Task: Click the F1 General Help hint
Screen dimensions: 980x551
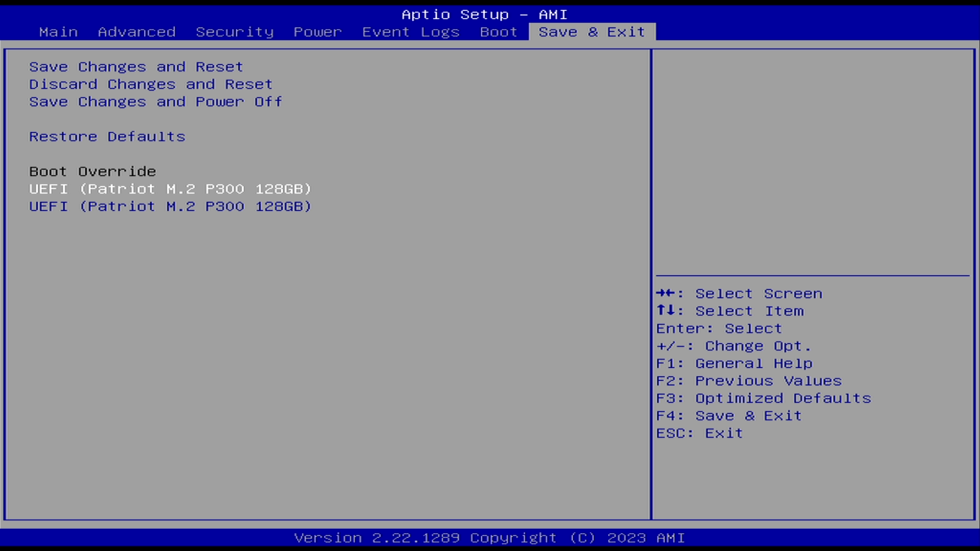Action: [x=733, y=363]
